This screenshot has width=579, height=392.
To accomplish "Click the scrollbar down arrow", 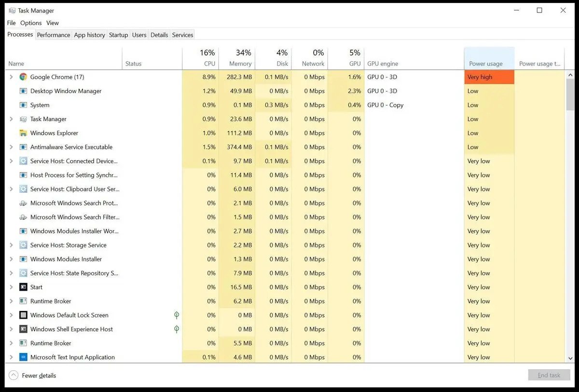I will pos(570,358).
